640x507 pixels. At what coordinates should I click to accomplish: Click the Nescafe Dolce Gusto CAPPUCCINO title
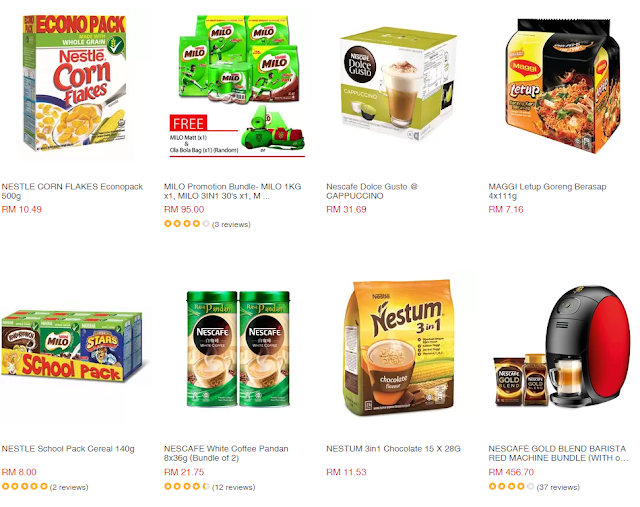pos(371,191)
